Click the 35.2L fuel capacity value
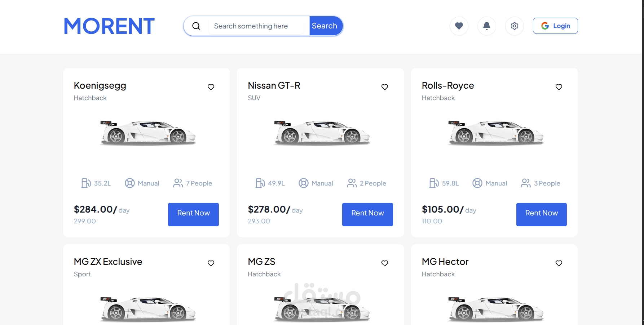Image resolution: width=644 pixels, height=325 pixels. 102,183
